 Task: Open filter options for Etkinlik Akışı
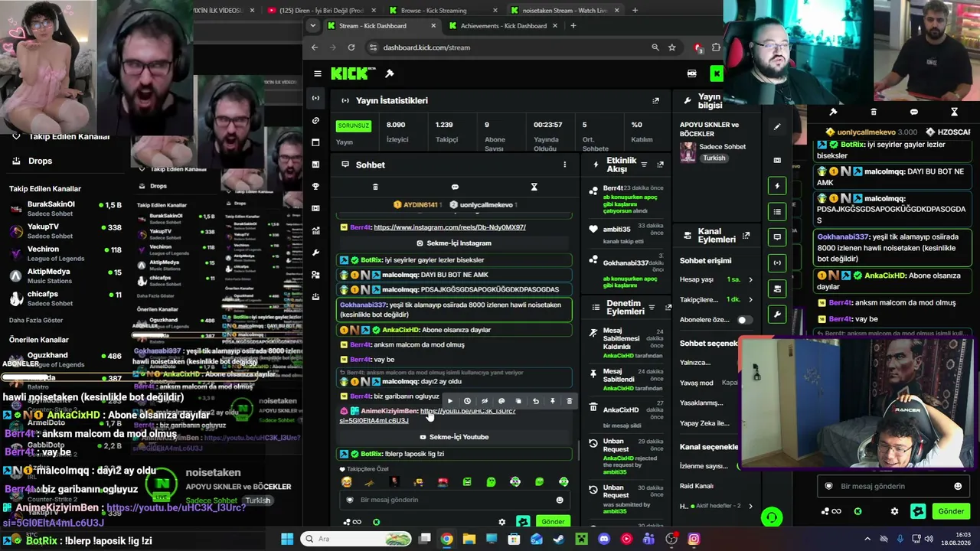pyautogui.click(x=644, y=165)
